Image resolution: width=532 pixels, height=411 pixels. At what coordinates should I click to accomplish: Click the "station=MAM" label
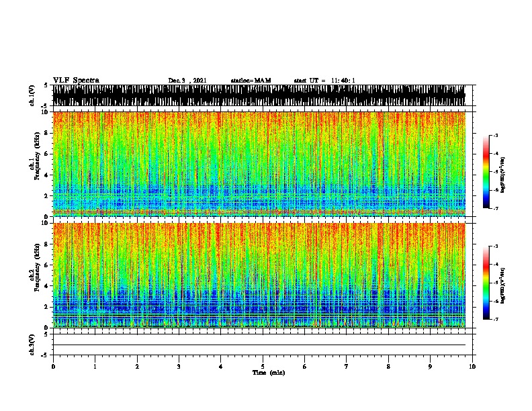pos(251,81)
